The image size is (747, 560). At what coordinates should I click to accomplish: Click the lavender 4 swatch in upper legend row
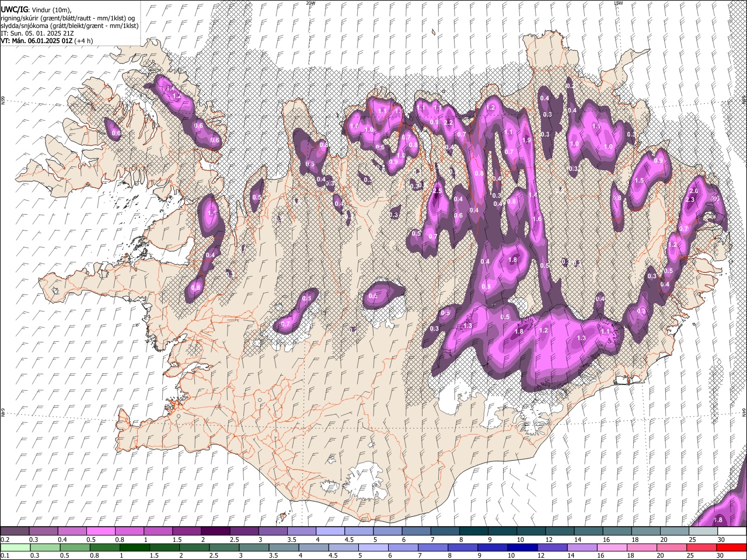330,531
